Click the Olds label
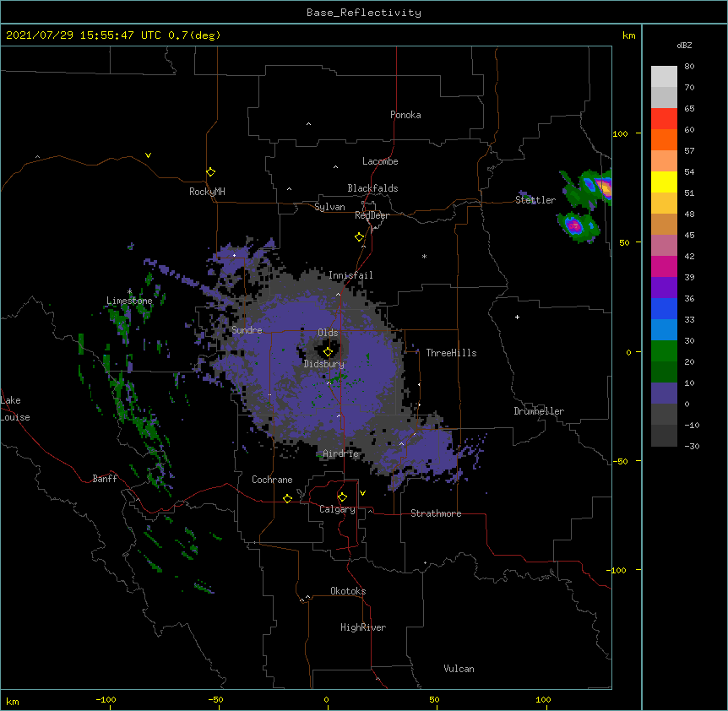The width and height of the screenshot is (728, 711). 328,333
